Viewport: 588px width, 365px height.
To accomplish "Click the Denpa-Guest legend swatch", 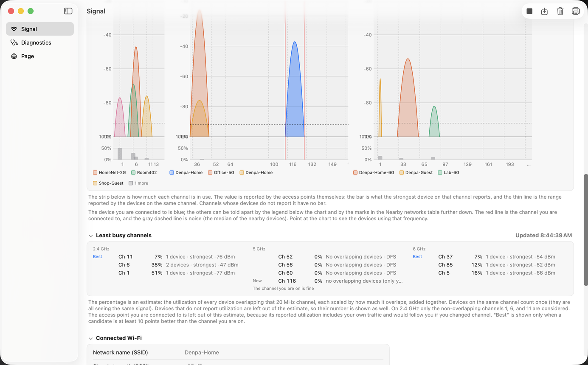I will point(402,173).
